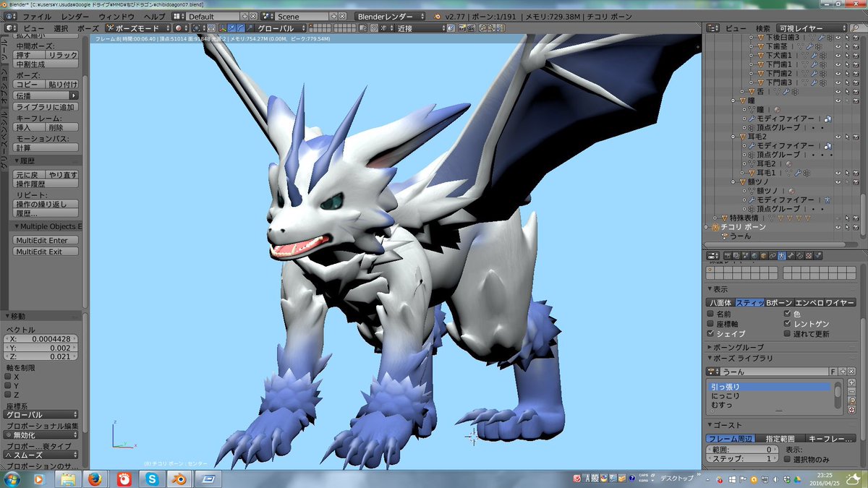Open the レンダー menu

tap(75, 16)
